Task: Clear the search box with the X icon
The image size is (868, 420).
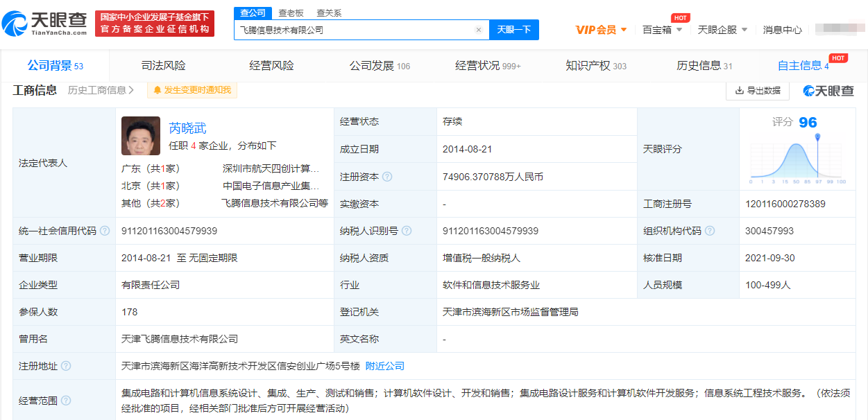Action: 478,30
